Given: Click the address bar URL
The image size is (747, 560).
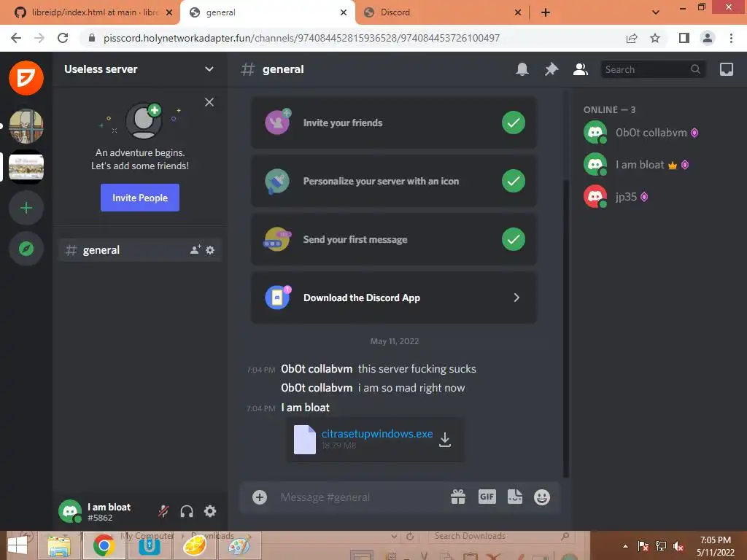Looking at the screenshot, I should 301,38.
